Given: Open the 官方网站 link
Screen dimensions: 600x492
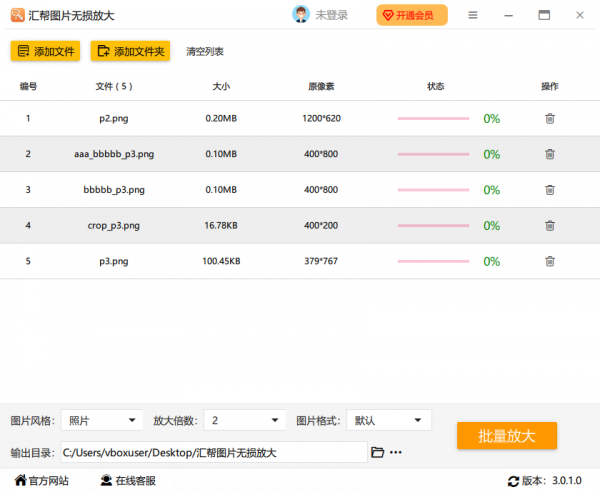Looking at the screenshot, I should click(x=41, y=481).
